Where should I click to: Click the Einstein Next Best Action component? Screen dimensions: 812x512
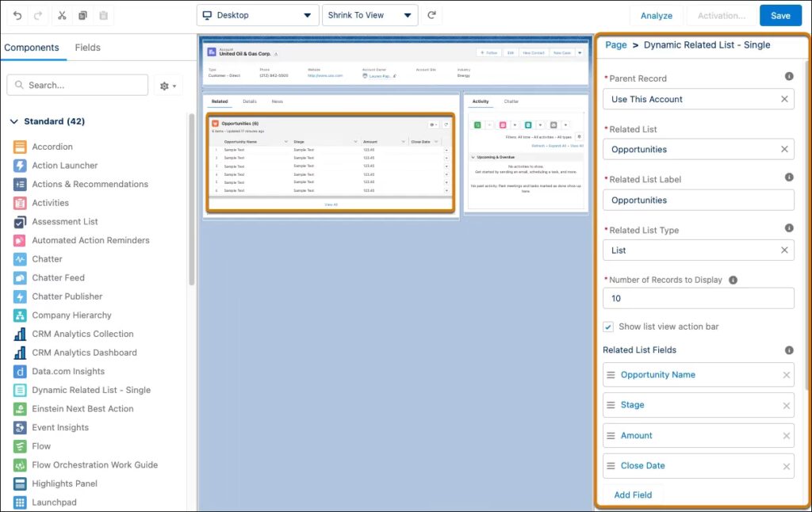click(82, 409)
